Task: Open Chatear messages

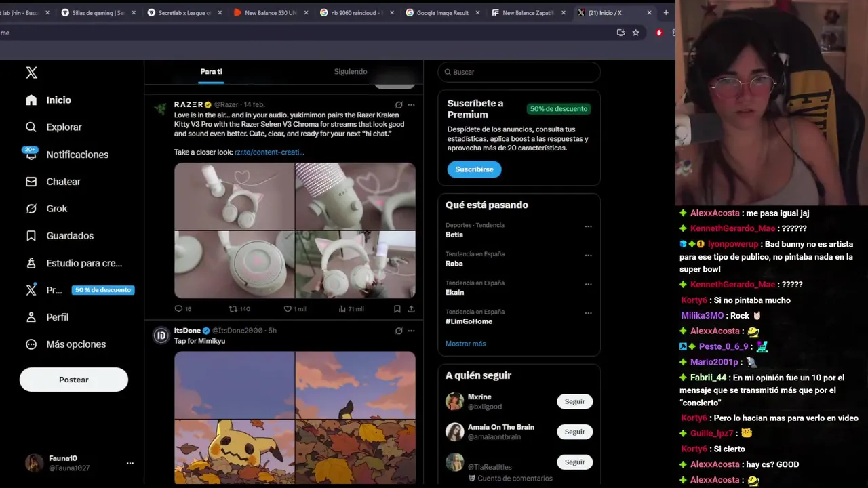Action: coord(53,182)
